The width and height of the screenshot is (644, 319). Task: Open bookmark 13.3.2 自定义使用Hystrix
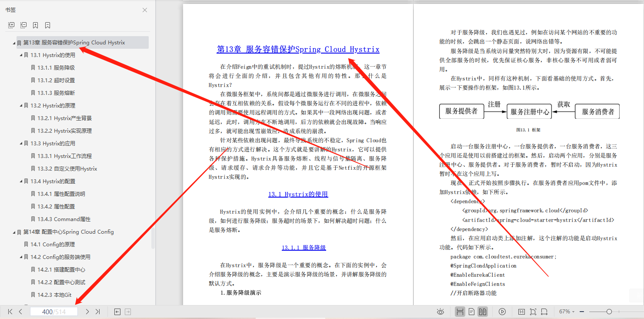click(67, 169)
